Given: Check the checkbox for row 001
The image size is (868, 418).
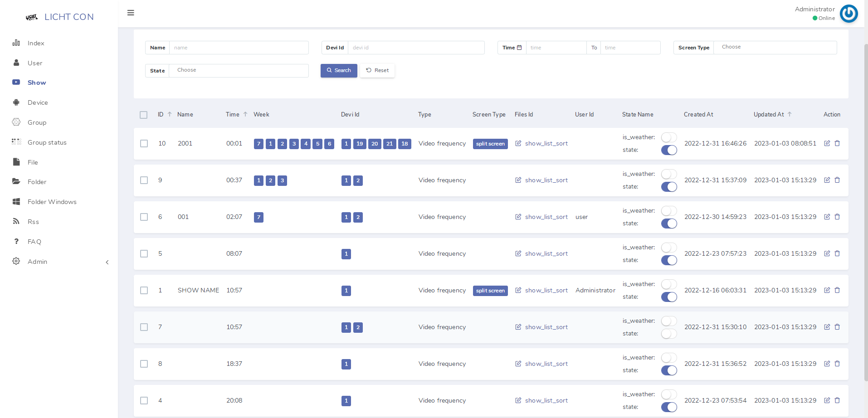Looking at the screenshot, I should pos(144,217).
